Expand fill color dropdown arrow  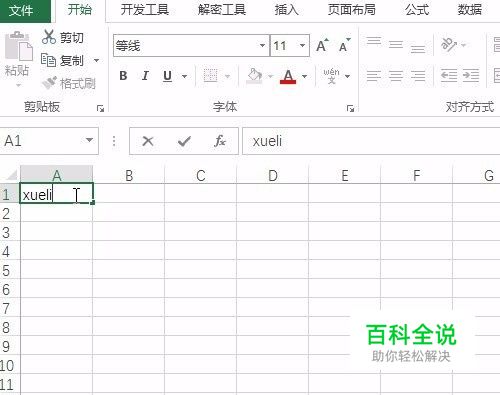(x=270, y=76)
